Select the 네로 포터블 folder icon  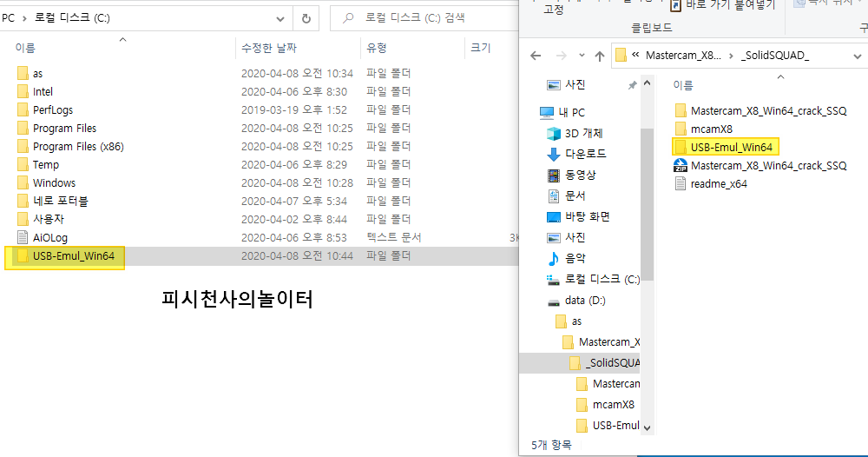(23, 201)
